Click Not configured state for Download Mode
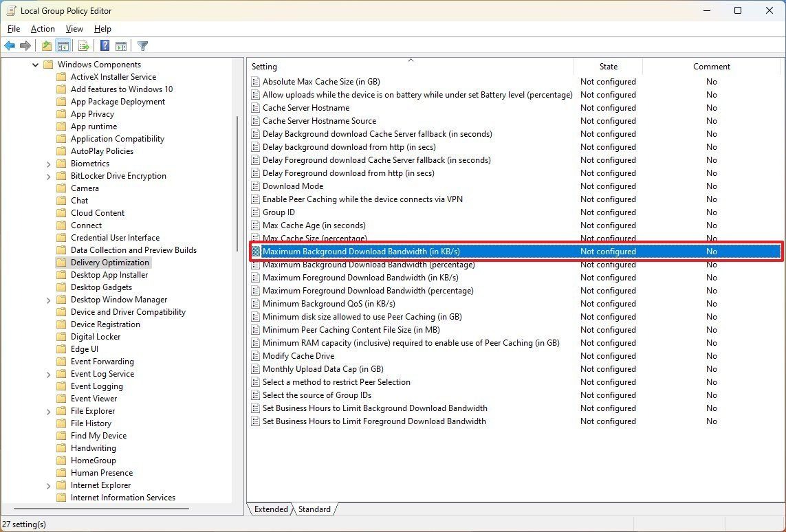 [x=607, y=186]
